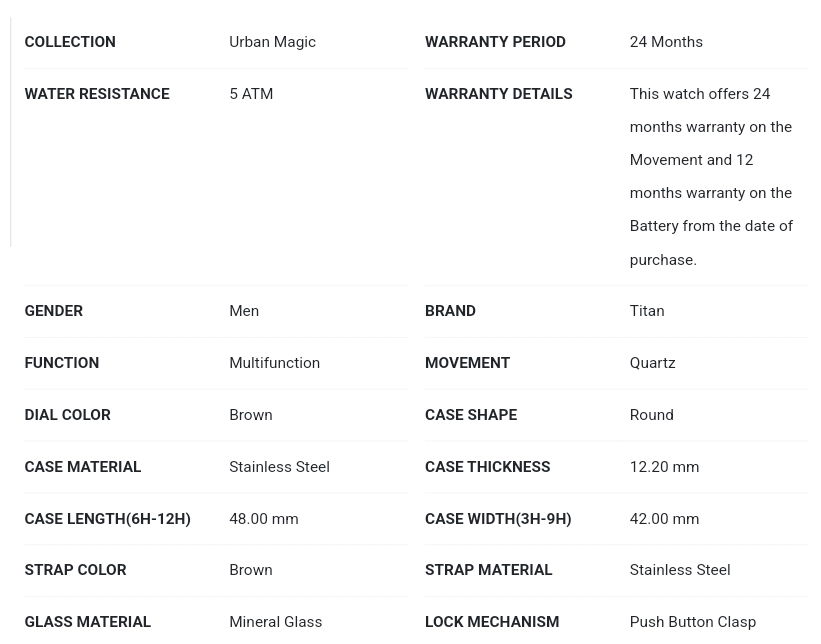
Task: Click the WARRANTY PERIOD label
Action: coord(495,42)
